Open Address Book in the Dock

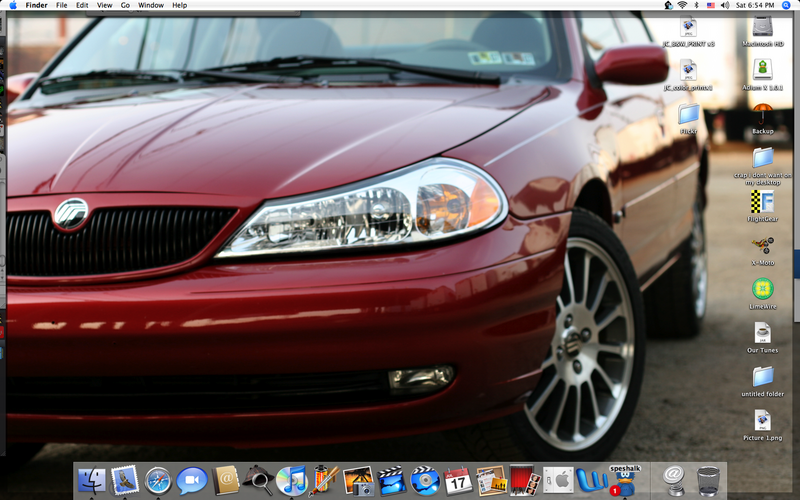226,480
